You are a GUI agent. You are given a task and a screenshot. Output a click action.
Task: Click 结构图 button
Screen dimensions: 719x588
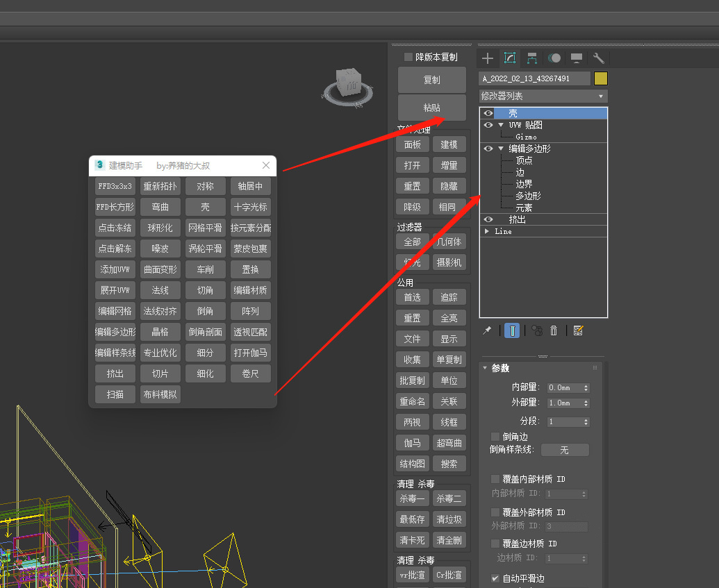pos(412,463)
